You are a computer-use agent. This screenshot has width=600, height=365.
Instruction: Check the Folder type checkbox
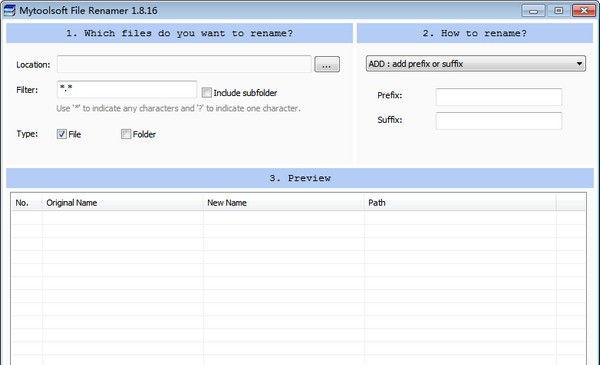click(x=126, y=134)
